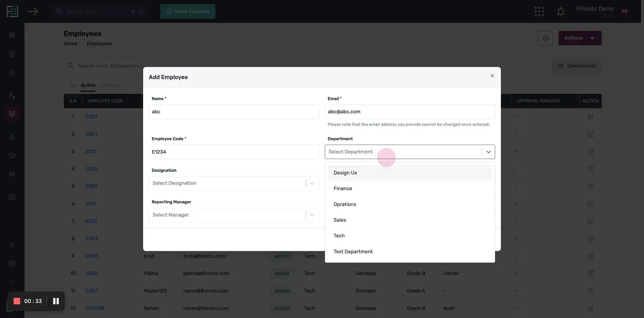Open the documents icon in sidebar

pos(12,54)
